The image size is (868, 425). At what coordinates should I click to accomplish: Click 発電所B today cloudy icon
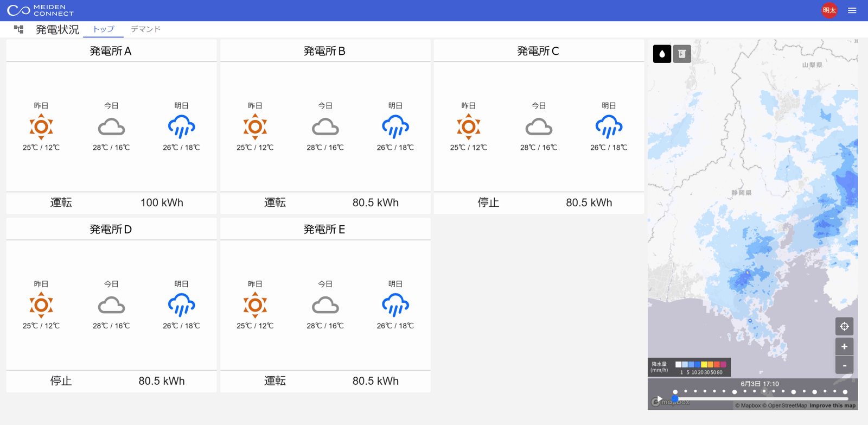[325, 128]
